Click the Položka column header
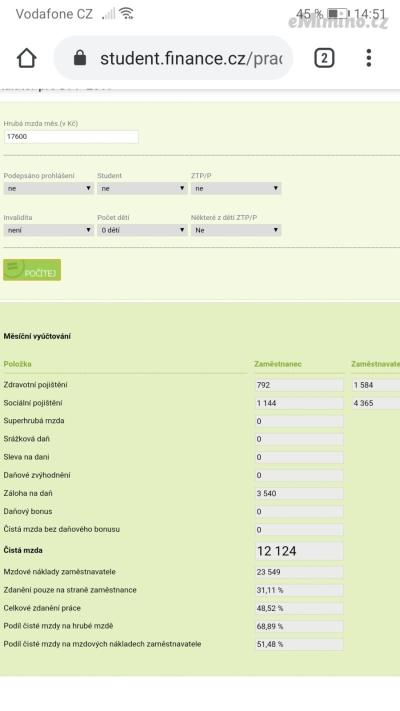 coord(17,364)
